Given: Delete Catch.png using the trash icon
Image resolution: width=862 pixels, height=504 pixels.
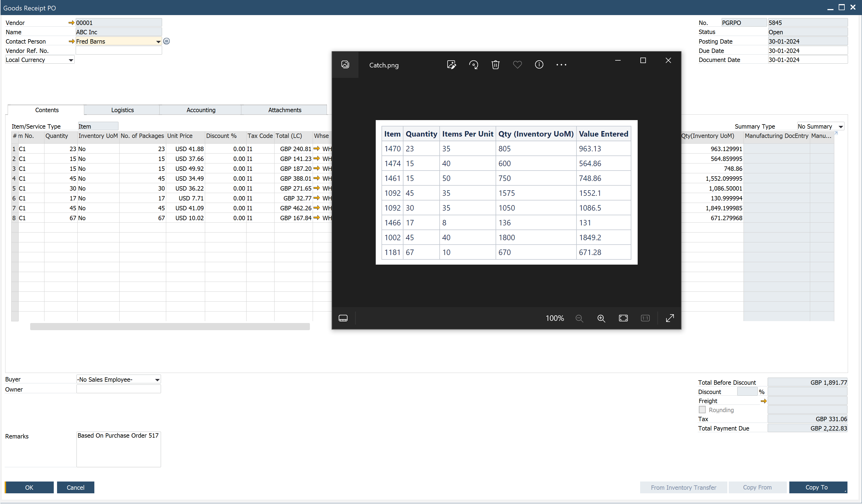Looking at the screenshot, I should tap(495, 65).
